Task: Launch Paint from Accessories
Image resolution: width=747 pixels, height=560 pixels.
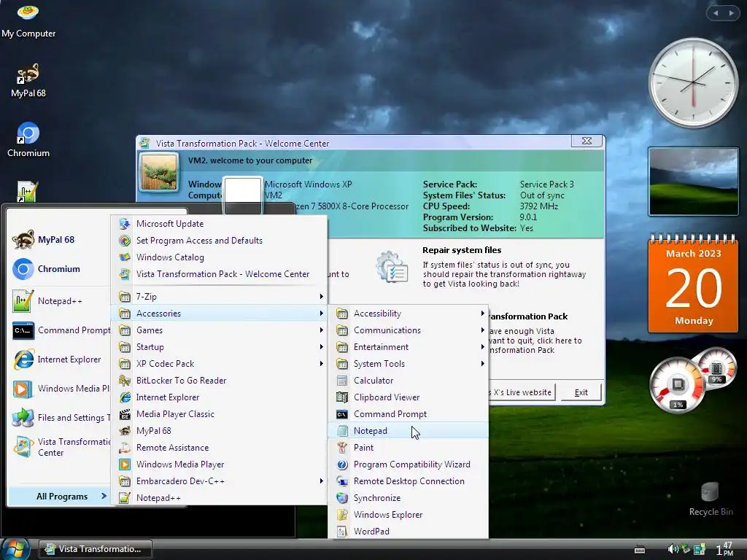Action: [x=409, y=448]
